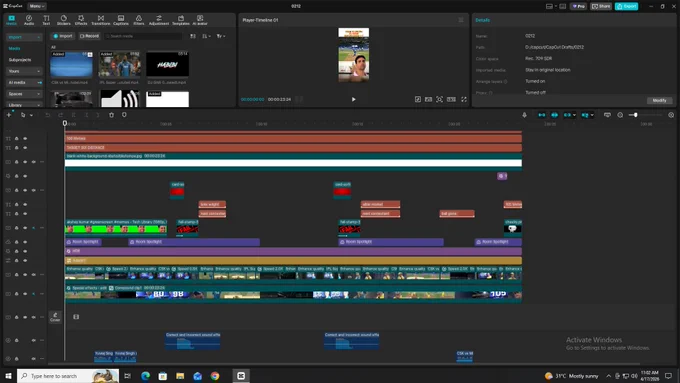The width and height of the screenshot is (680, 383).
Task: Open the Filters panel
Action: click(x=139, y=20)
